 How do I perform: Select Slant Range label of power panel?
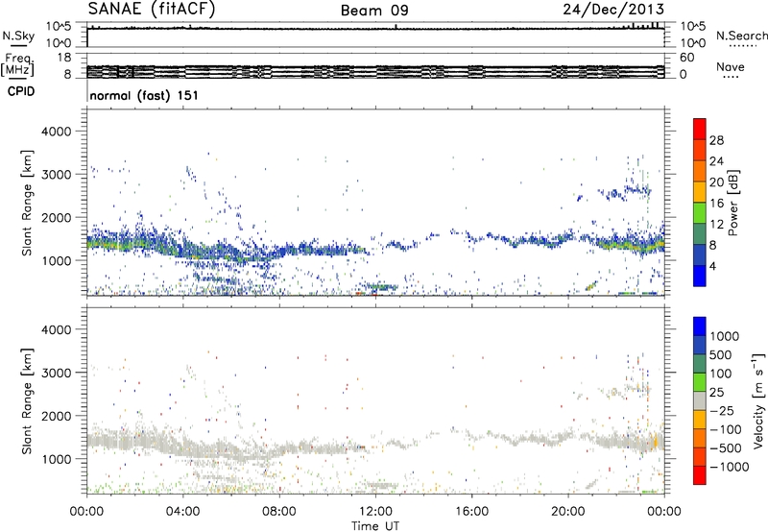pyautogui.click(x=27, y=203)
